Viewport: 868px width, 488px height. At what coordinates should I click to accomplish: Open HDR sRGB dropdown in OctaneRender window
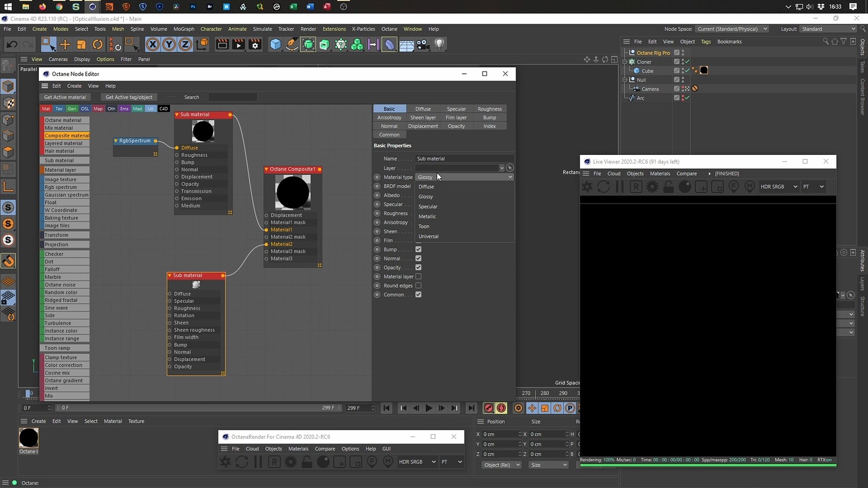click(x=417, y=462)
